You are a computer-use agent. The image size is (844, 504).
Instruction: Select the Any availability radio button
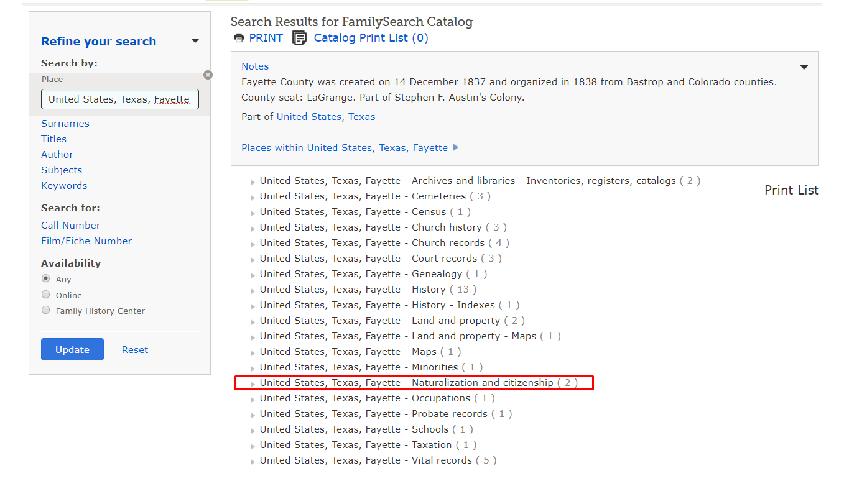pyautogui.click(x=45, y=278)
